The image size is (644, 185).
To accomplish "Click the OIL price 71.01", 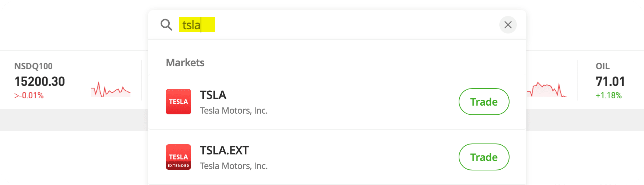I will coord(610,82).
